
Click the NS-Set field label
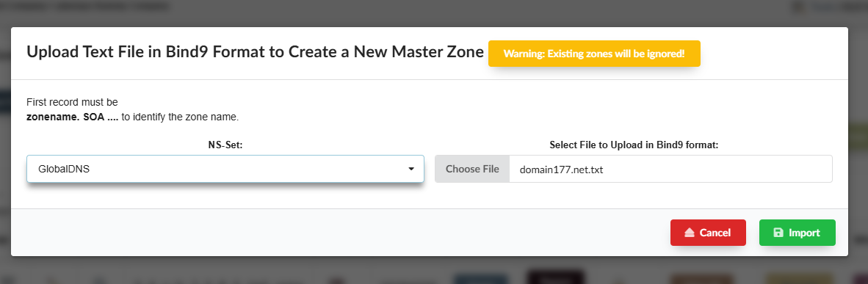[x=225, y=145]
